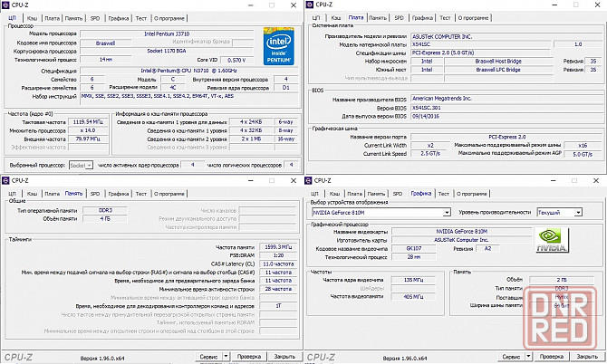Open the Память tab in the Графика window
This screenshot has width=607, height=364.
coord(376,194)
